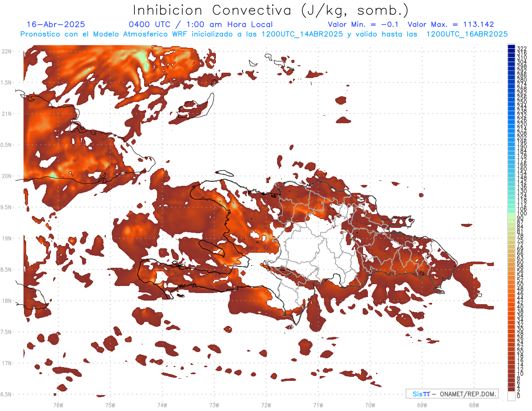Select the date '16-Abr-2025'
The height and width of the screenshot is (411, 532).
click(56, 24)
